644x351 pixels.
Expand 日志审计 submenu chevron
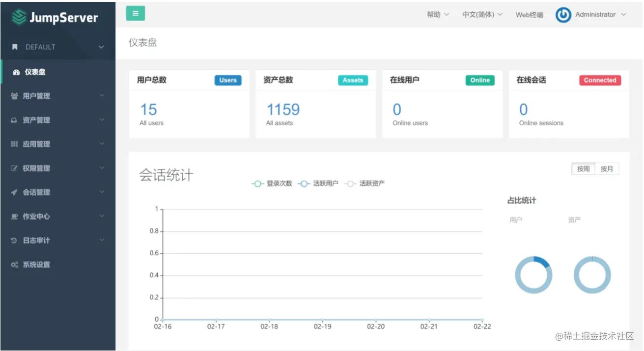(x=102, y=240)
